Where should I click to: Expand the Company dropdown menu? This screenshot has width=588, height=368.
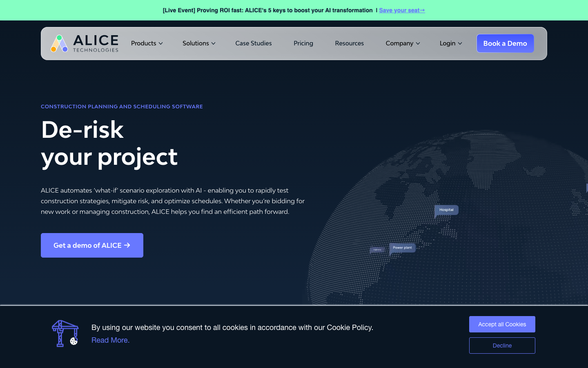coord(403,43)
